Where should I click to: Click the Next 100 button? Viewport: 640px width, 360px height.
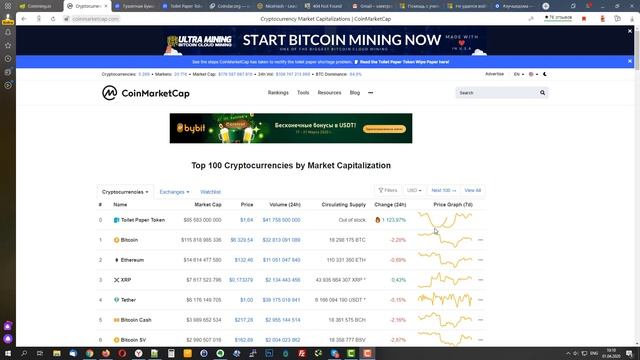444,190
